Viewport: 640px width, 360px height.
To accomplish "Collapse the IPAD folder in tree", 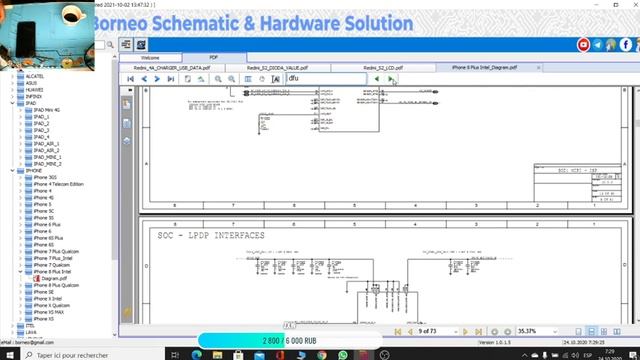I will click(13, 103).
